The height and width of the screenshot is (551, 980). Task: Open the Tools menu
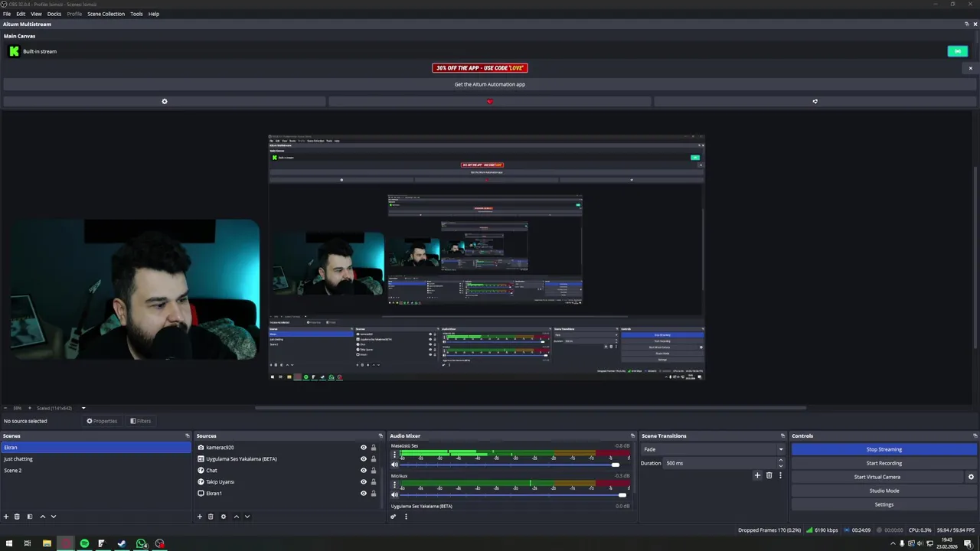pos(136,14)
